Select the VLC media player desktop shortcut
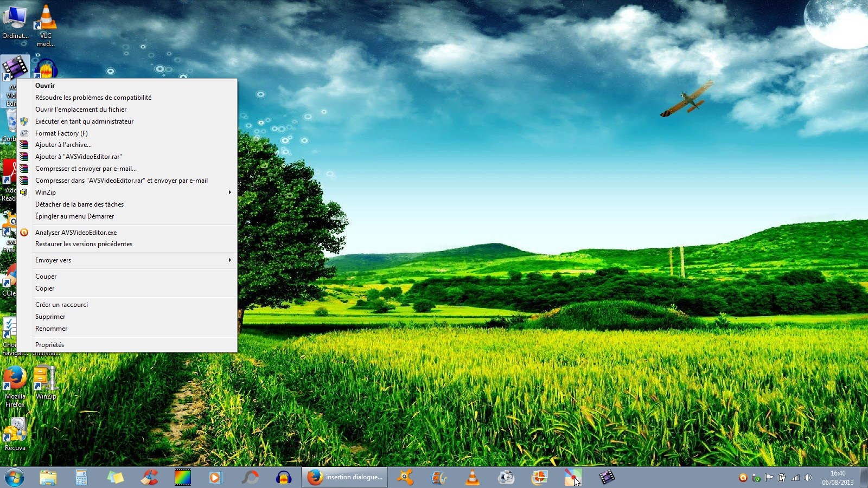Viewport: 868px width, 488px height. (x=46, y=25)
